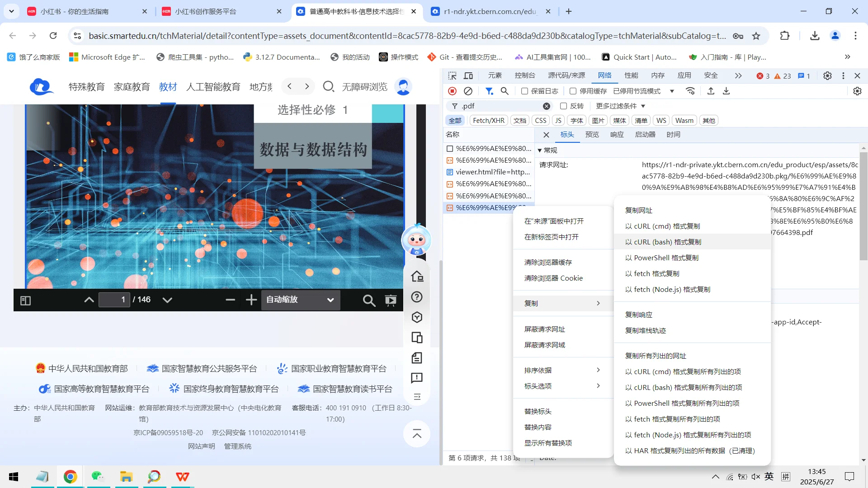Bookmark this page with star icon

click(x=756, y=36)
